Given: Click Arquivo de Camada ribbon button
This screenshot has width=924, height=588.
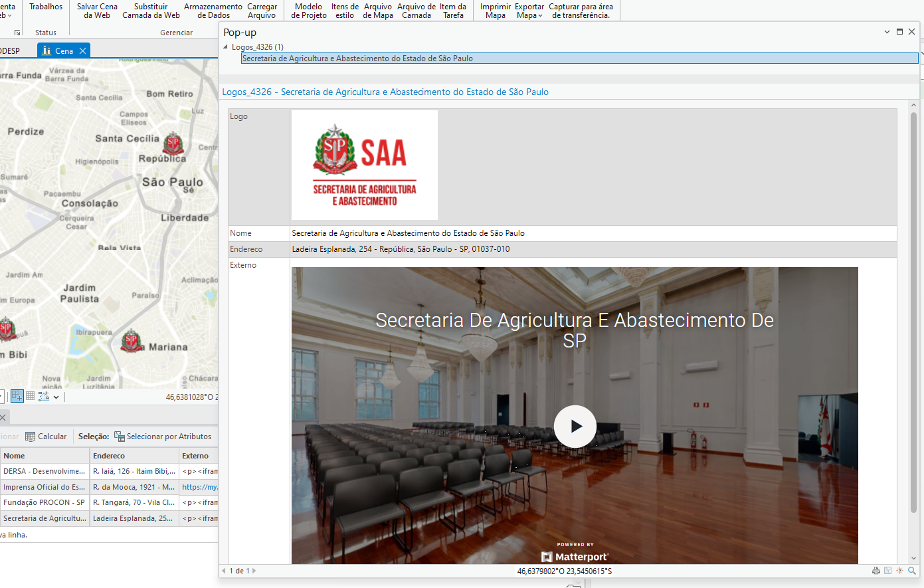Looking at the screenshot, I should (416, 11).
